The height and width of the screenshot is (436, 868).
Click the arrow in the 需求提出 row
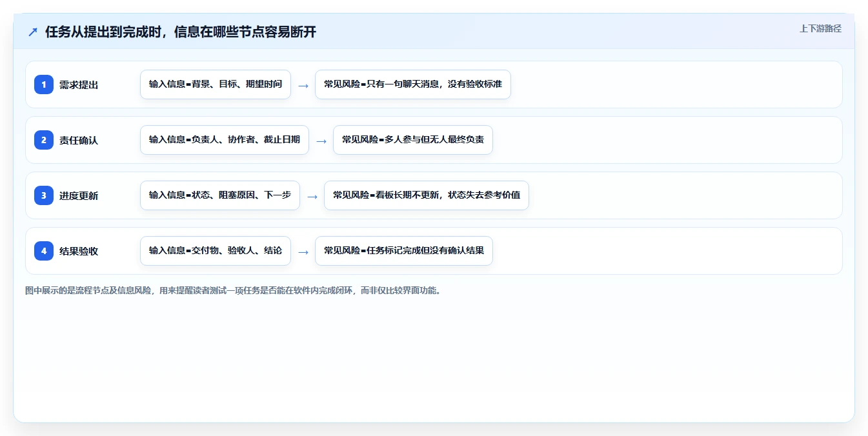coord(303,85)
